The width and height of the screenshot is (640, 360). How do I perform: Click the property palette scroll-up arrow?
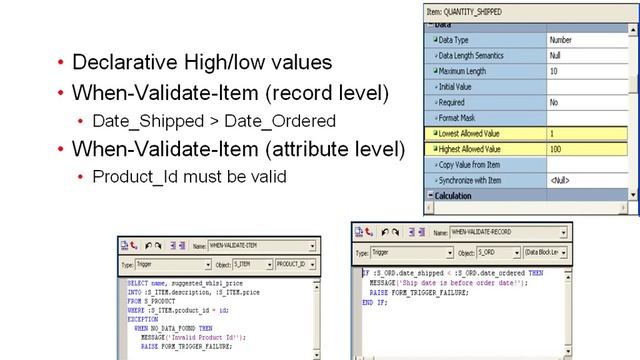click(633, 30)
